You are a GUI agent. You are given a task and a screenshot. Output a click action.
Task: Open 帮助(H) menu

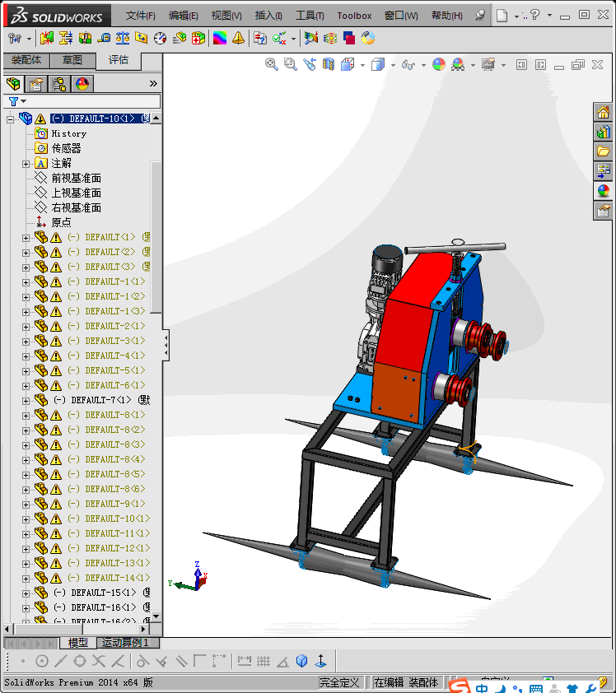tap(446, 16)
